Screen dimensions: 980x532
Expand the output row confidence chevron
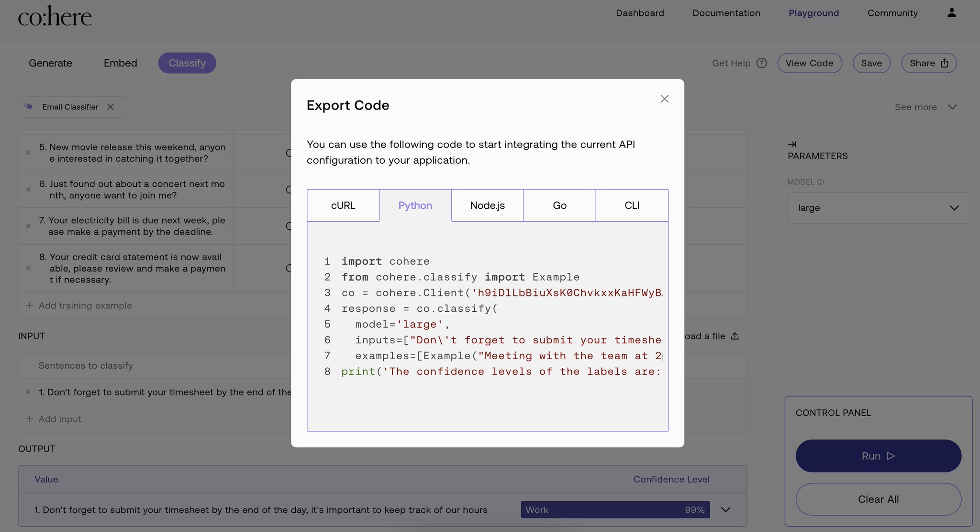click(x=725, y=510)
